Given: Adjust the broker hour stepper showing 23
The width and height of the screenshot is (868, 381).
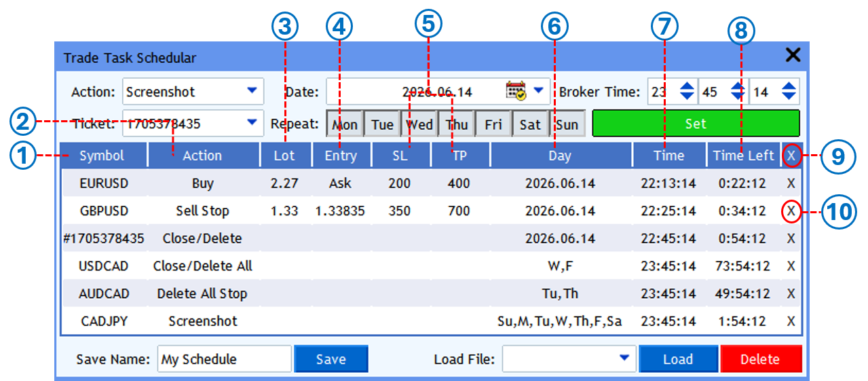Looking at the screenshot, I should pos(687,91).
